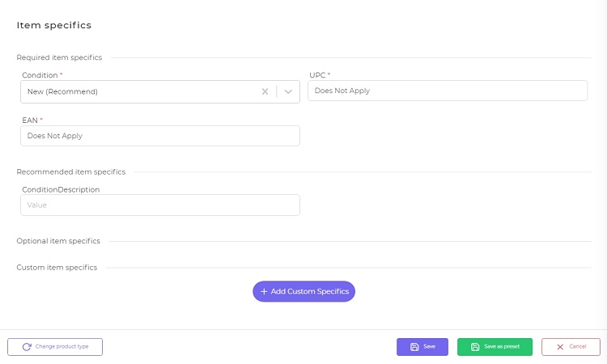Click the red X icon on Cancel button

560,347
